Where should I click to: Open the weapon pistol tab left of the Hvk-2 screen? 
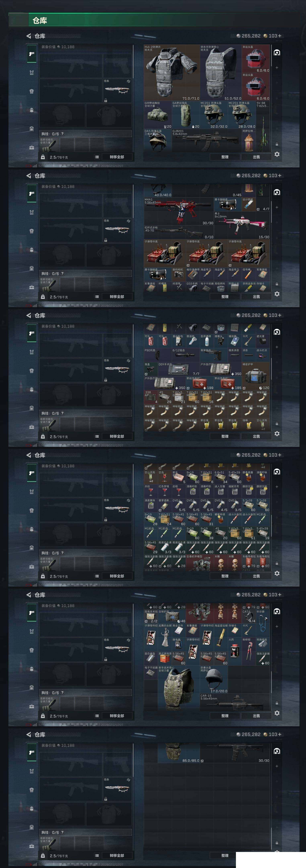(x=32, y=54)
